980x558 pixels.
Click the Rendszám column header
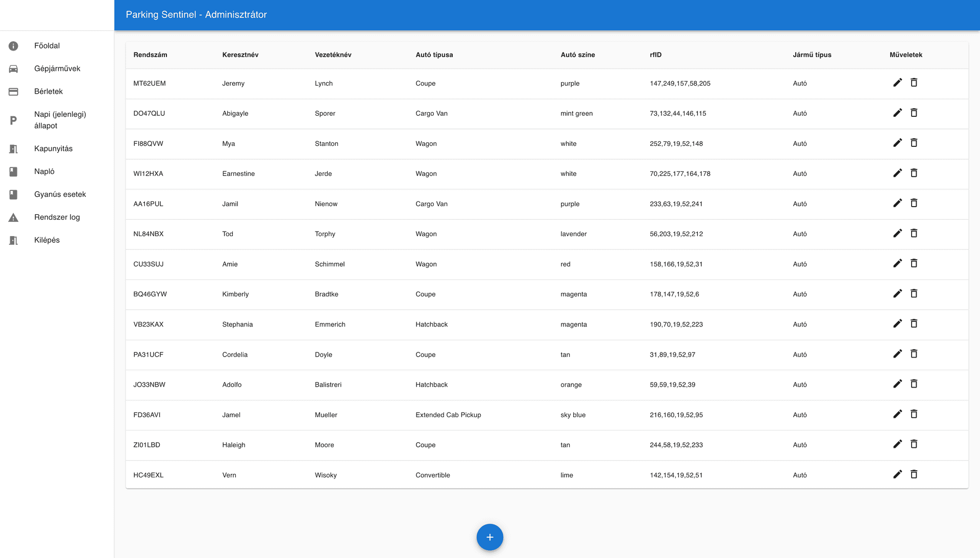click(150, 55)
